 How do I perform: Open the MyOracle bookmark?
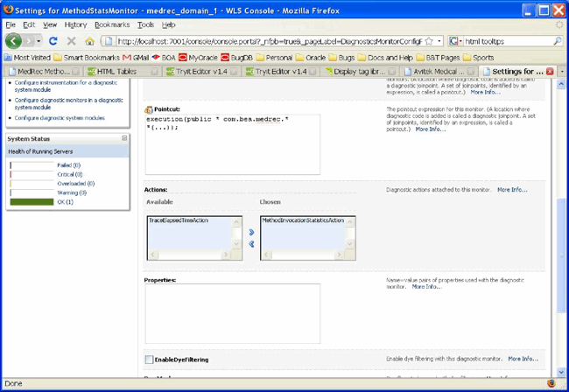[x=198, y=57]
